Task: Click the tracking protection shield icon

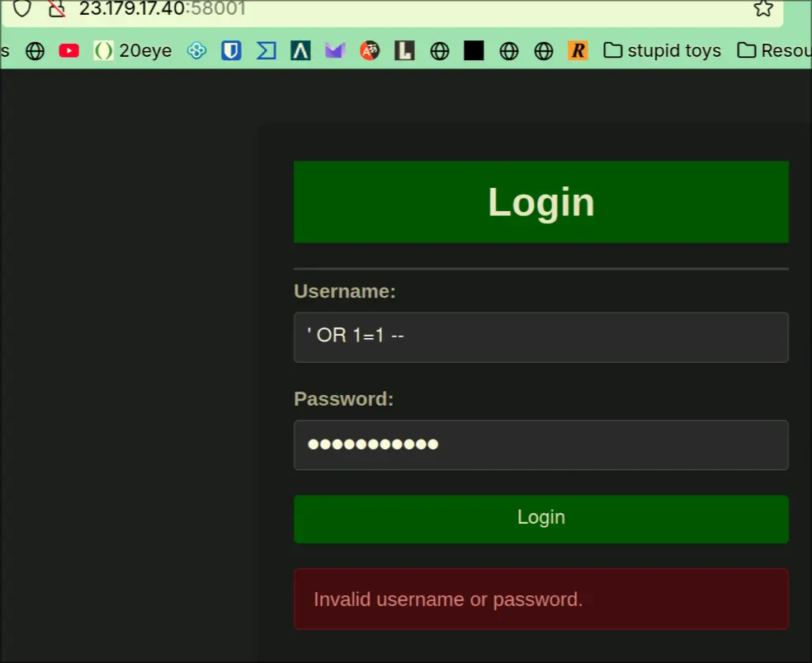Action: click(22, 9)
